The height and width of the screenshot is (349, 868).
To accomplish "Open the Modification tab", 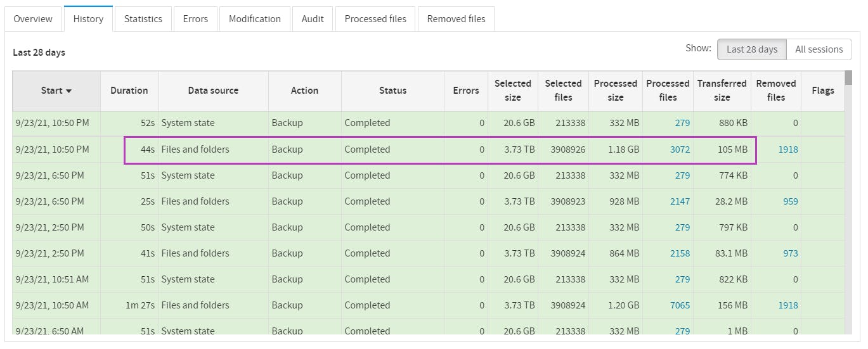I will tap(255, 19).
